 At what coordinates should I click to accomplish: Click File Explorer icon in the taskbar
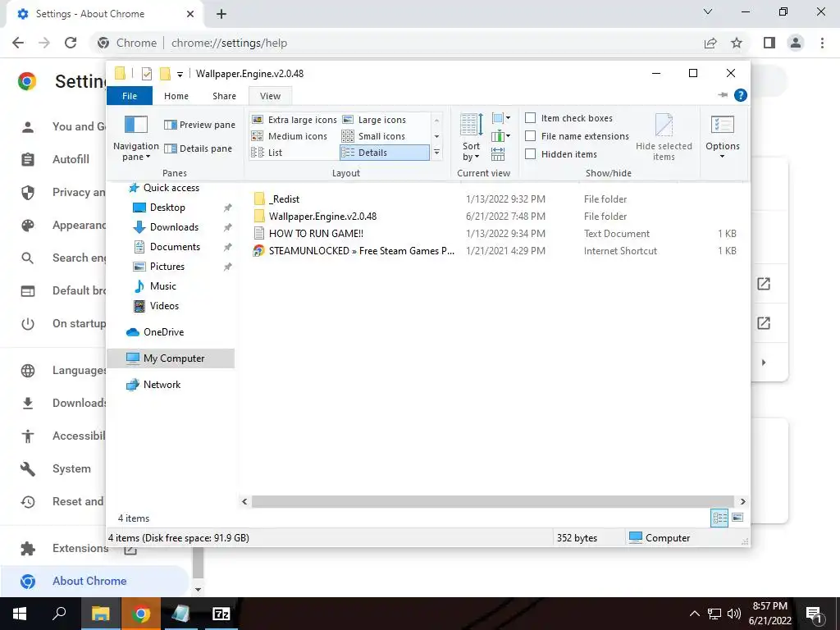pyautogui.click(x=101, y=614)
